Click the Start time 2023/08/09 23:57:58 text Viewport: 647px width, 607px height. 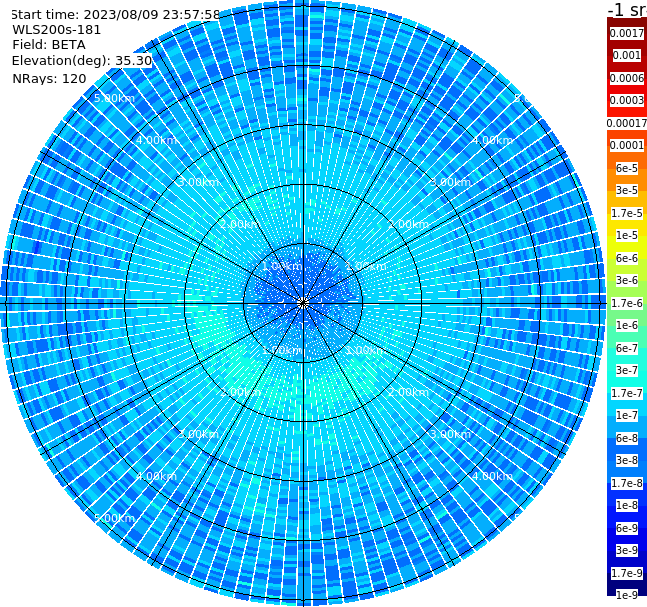pos(115,14)
